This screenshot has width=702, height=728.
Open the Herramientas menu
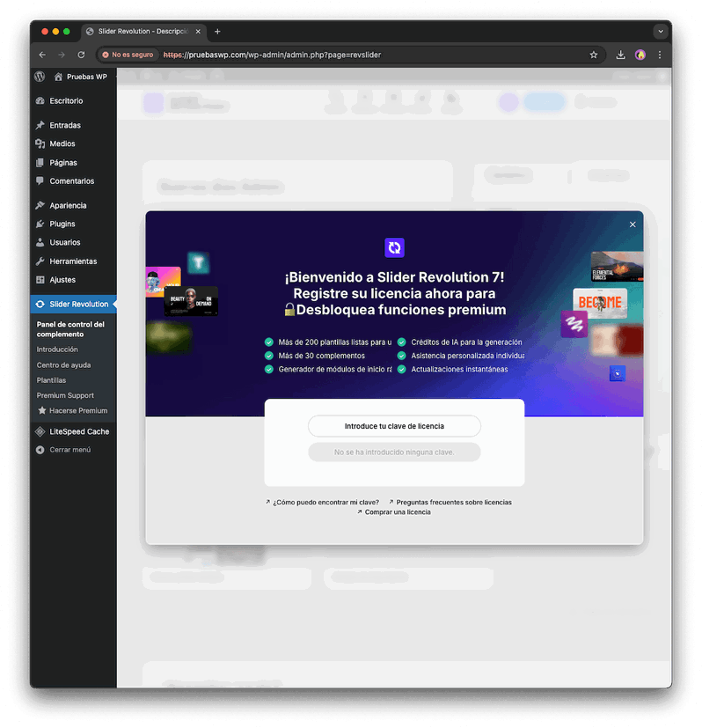[73, 261]
